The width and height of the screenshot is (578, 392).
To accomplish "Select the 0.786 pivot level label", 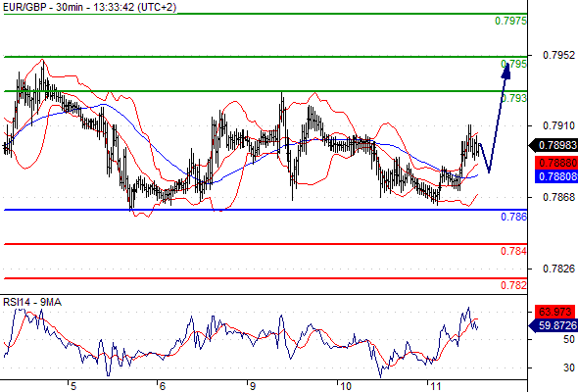I will click(514, 217).
